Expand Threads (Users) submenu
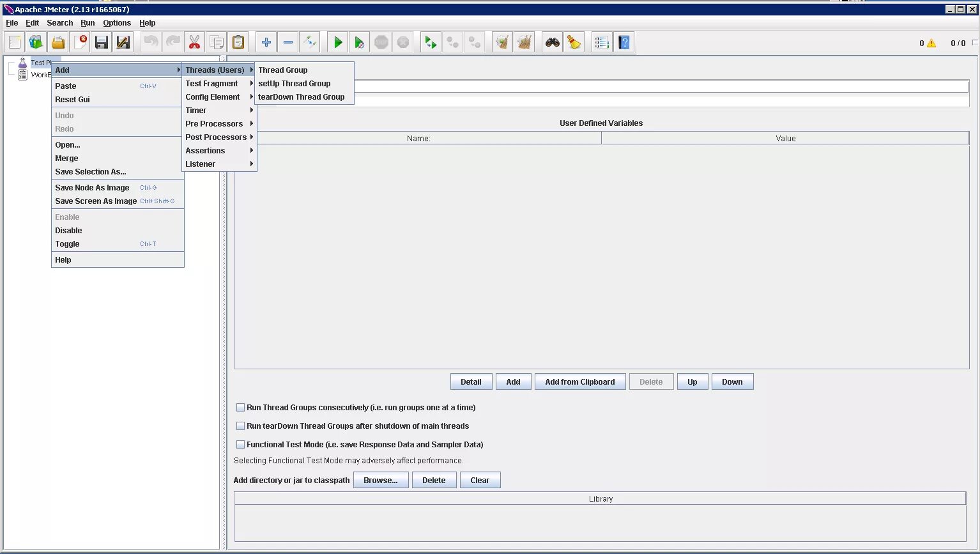Image resolution: width=980 pixels, height=554 pixels. coord(219,70)
